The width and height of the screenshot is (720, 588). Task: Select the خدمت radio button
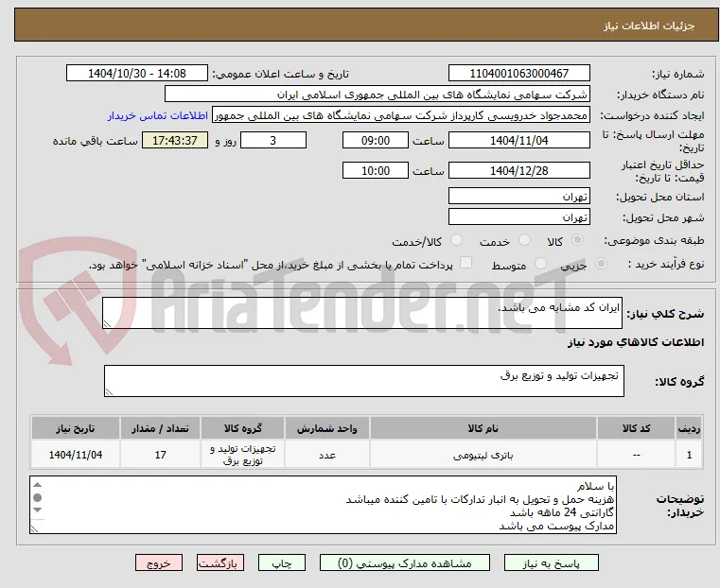(x=524, y=240)
